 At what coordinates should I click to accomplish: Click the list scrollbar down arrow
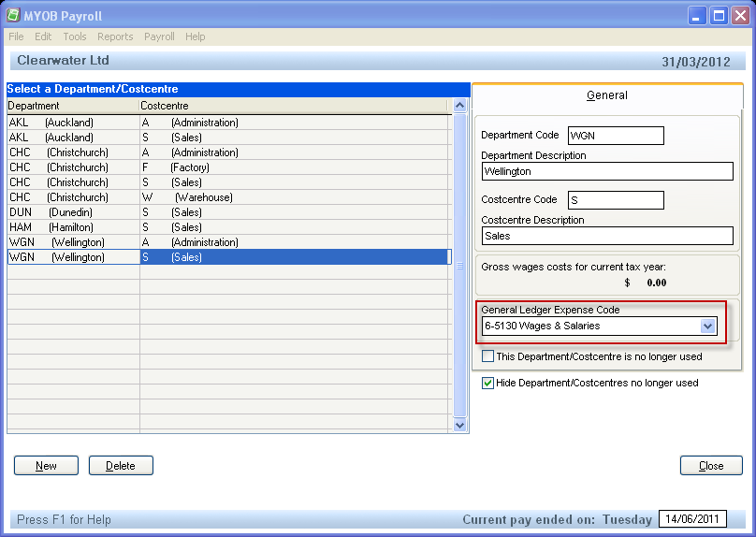click(x=460, y=425)
